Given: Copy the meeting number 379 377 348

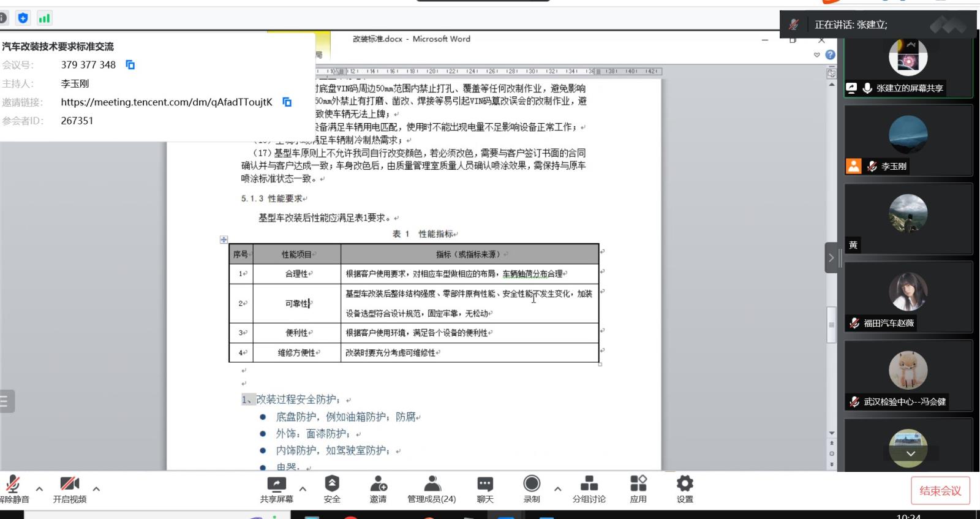Looking at the screenshot, I should coord(130,65).
